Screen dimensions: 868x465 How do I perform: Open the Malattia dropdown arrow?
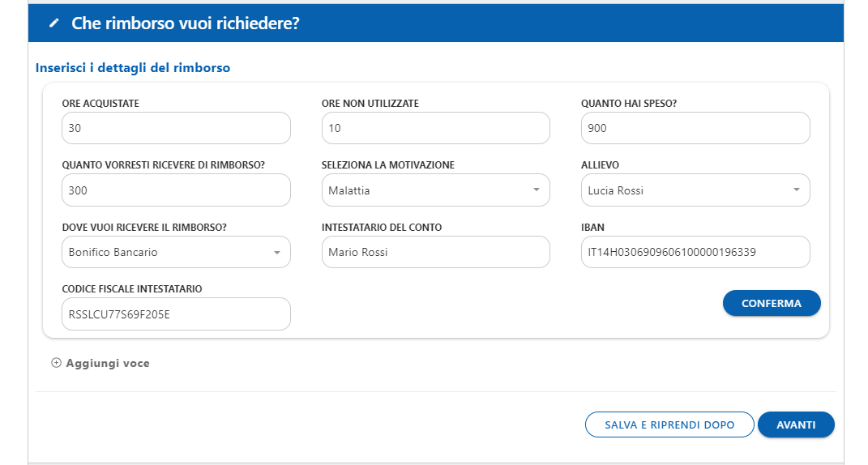point(536,190)
